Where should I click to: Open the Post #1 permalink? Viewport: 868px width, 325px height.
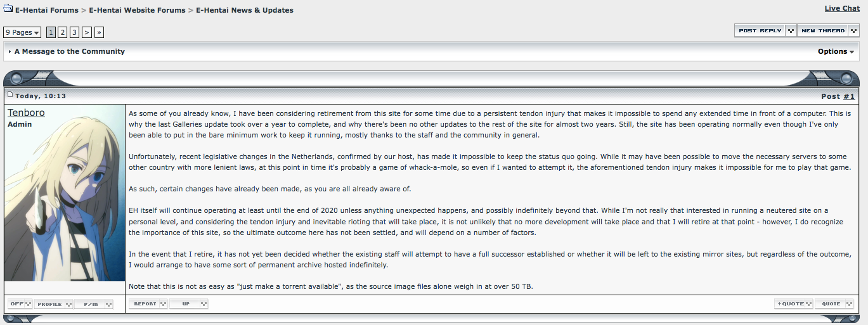[849, 96]
